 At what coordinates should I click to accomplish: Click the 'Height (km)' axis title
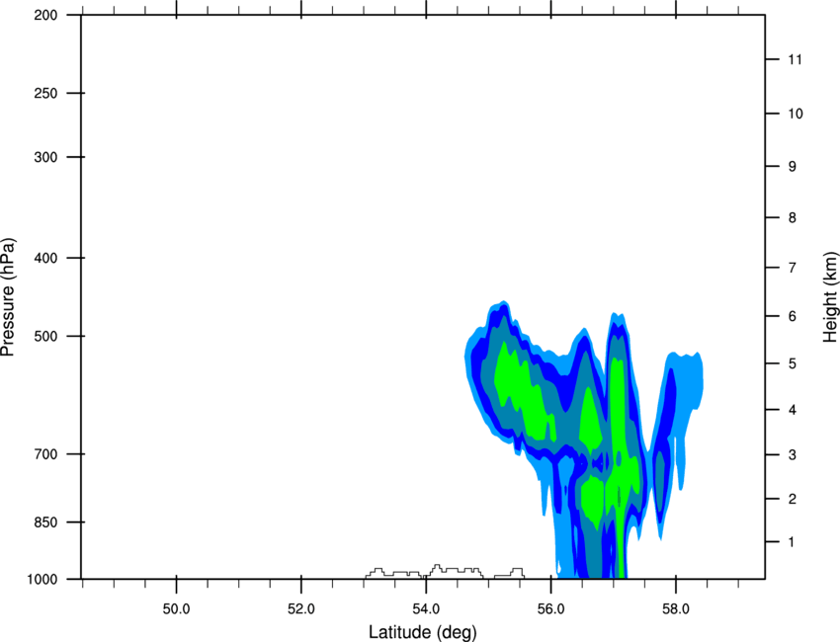pos(831,297)
